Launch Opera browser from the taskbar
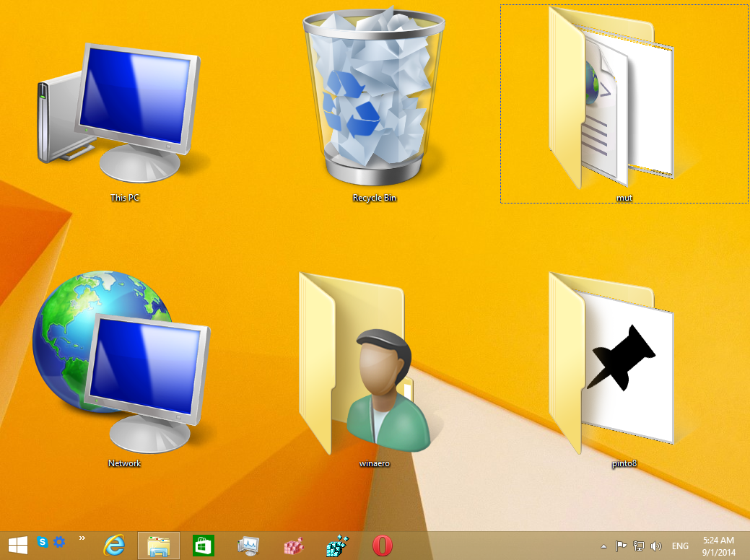The image size is (750, 560). [x=381, y=546]
